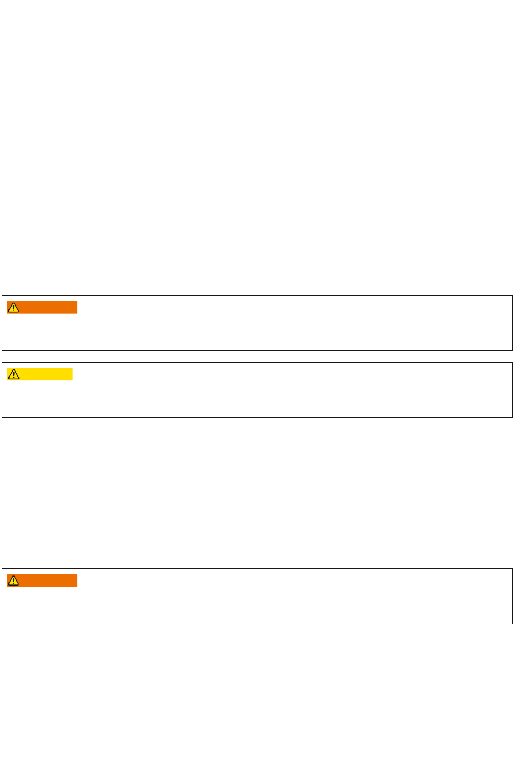Select the bottom orange warning label bar
The image size is (532, 780).
pos(42,581)
